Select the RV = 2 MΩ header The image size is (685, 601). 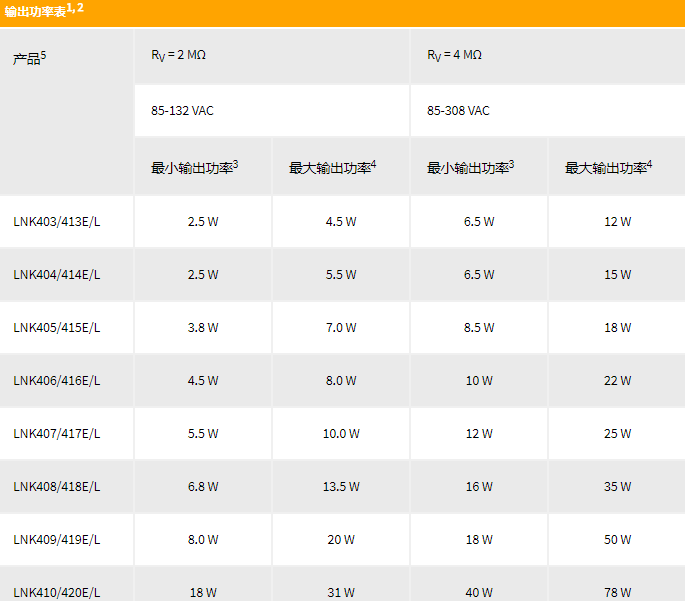(178, 55)
